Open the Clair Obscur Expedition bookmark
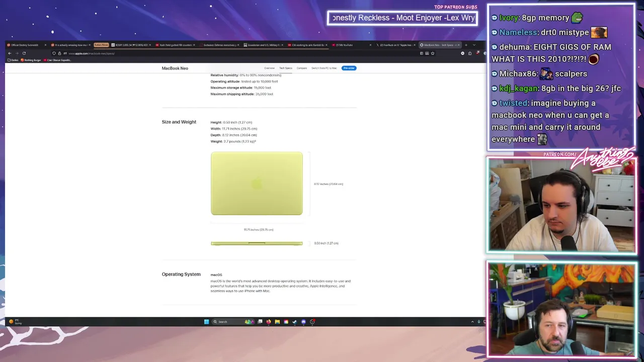644x362 pixels. point(57,60)
